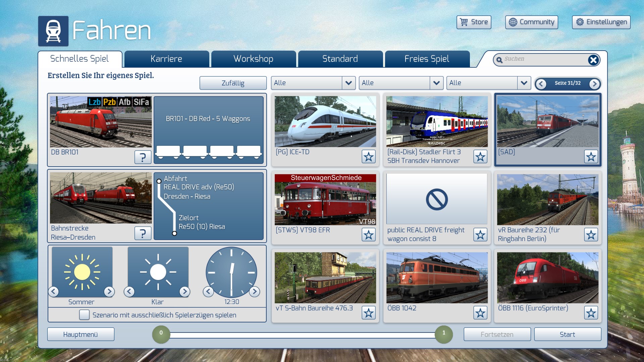Star the ÖBB 1042 locomotive

480,313
